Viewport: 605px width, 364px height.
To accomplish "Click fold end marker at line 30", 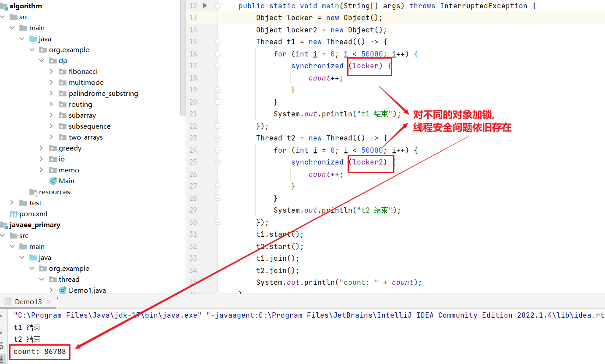I will (x=218, y=222).
